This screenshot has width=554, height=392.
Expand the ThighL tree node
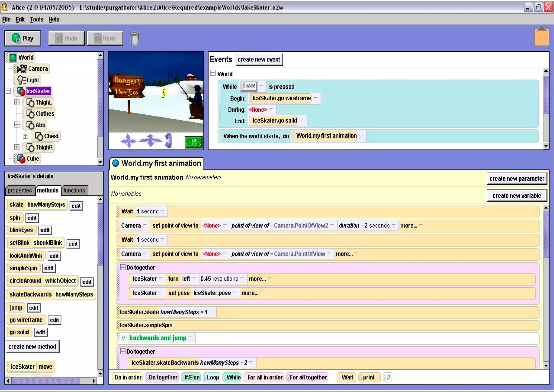[x=17, y=102]
